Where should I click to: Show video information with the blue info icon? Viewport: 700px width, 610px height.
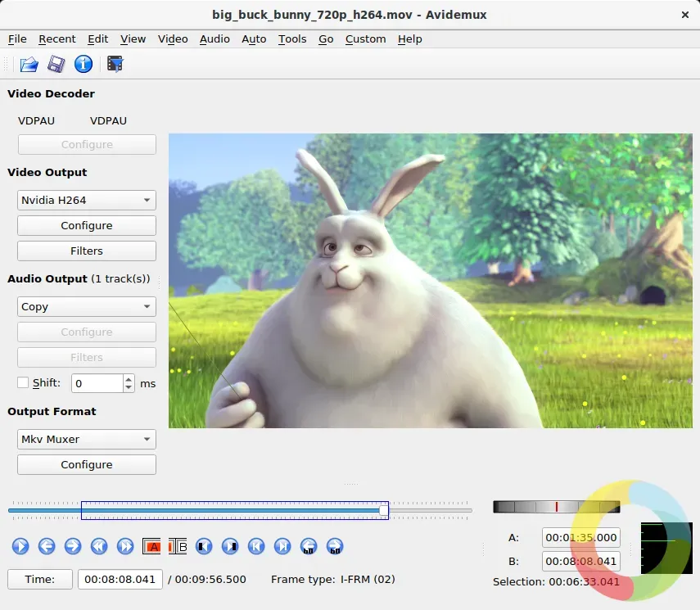point(84,65)
